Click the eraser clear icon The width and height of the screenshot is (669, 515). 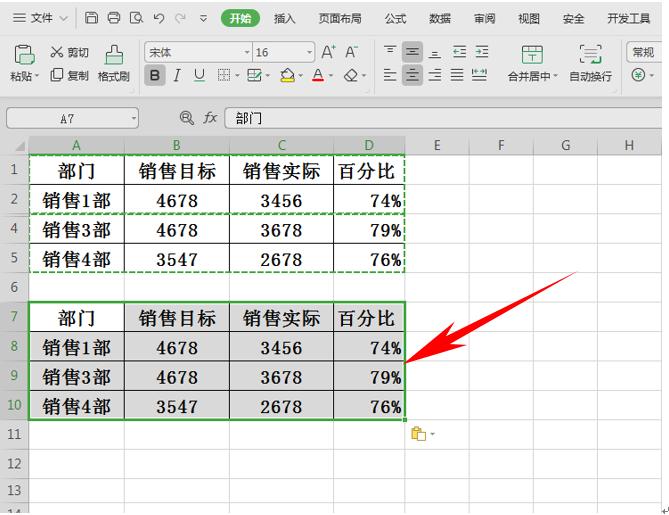[x=351, y=76]
